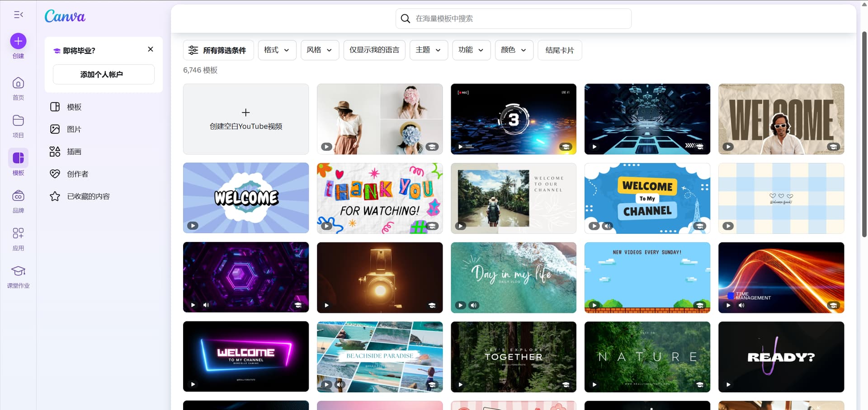The width and height of the screenshot is (868, 410).
Task: Education badge on brown WELCOME template
Action: (833, 147)
